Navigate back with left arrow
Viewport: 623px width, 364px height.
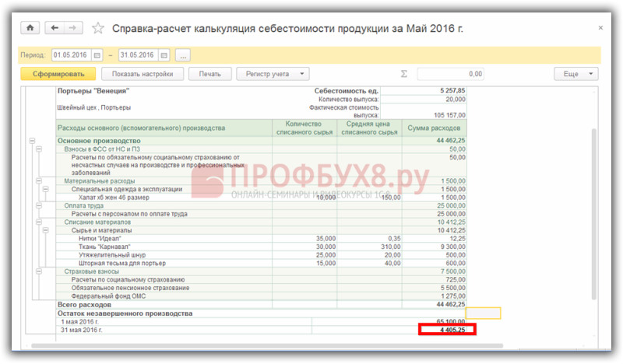55,28
